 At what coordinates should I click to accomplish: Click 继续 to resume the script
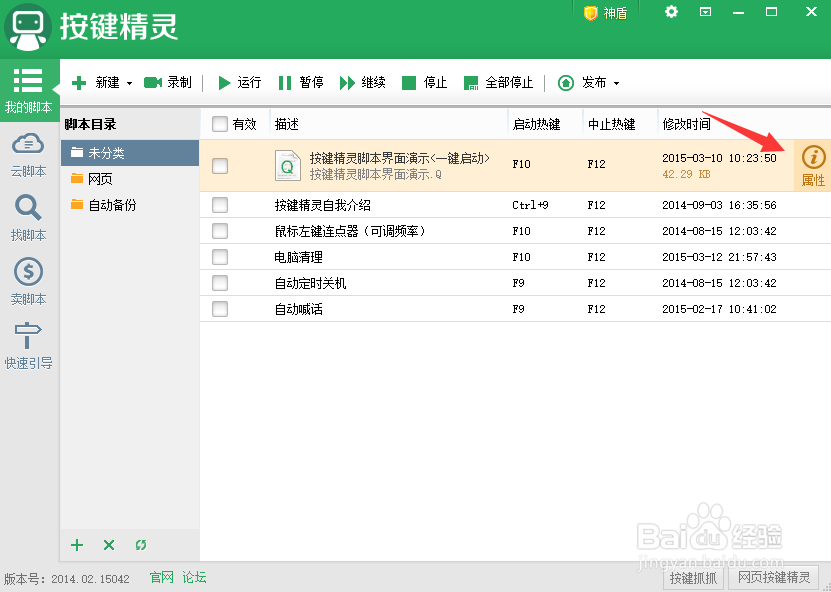coord(363,83)
